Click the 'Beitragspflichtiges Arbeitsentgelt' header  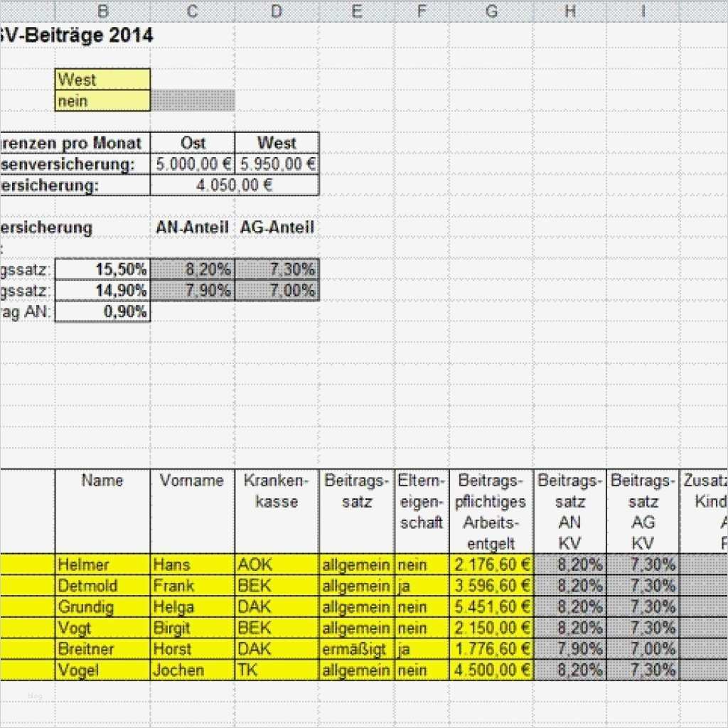point(492,511)
